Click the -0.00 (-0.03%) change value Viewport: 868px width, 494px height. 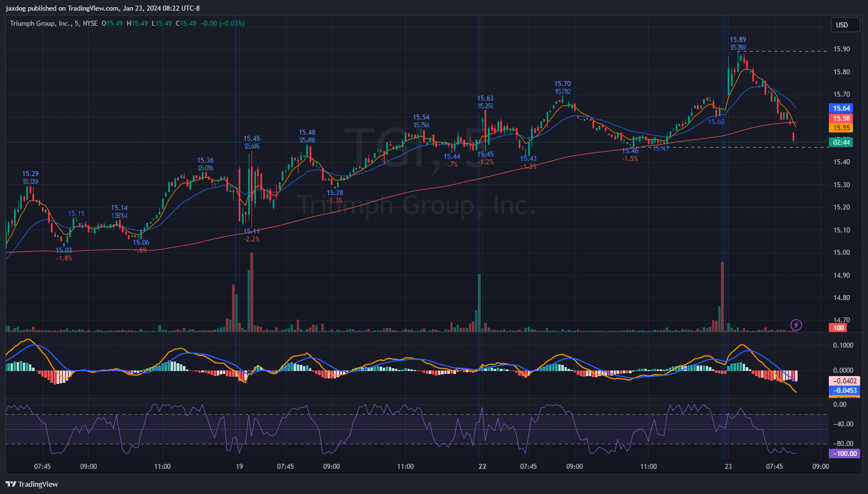pyautogui.click(x=222, y=23)
